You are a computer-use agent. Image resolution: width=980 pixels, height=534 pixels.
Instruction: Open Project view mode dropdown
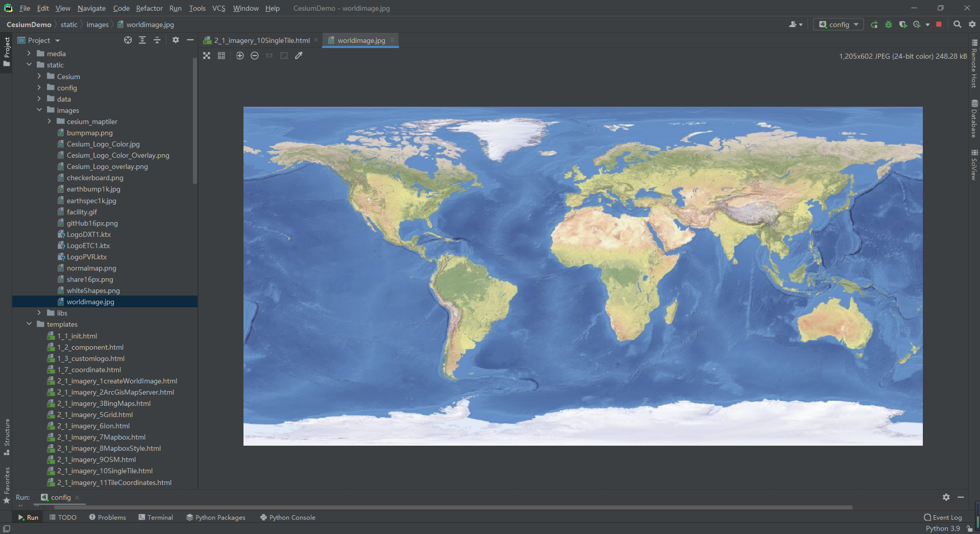[39, 40]
